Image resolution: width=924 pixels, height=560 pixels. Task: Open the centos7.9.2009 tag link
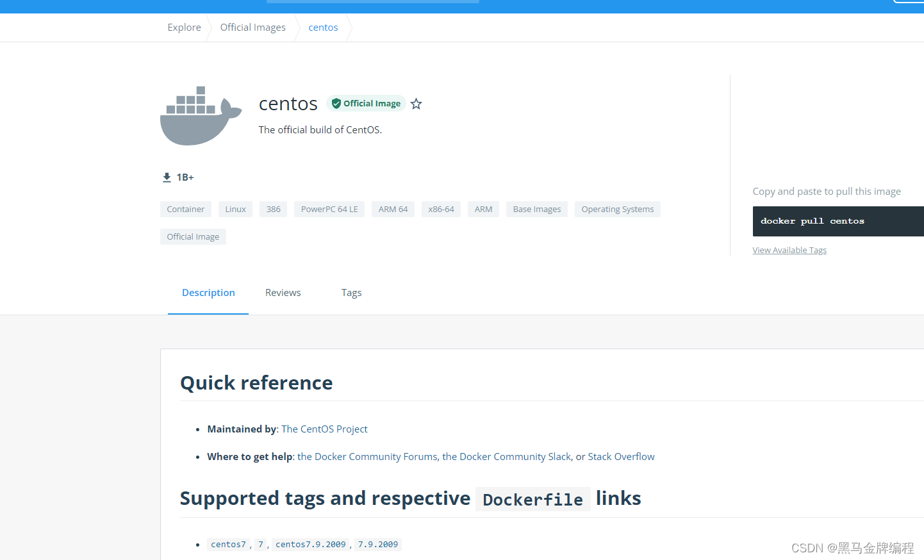[311, 545]
